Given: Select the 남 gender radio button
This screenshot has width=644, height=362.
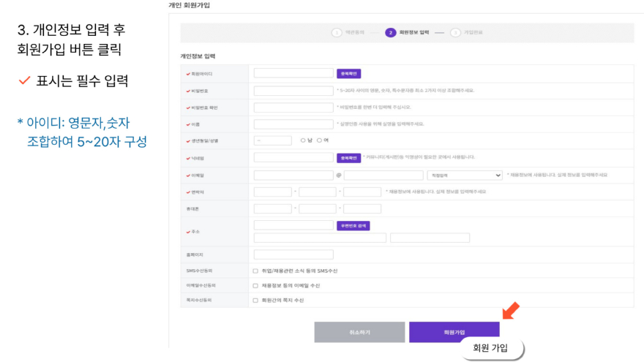Looking at the screenshot, I should [303, 140].
